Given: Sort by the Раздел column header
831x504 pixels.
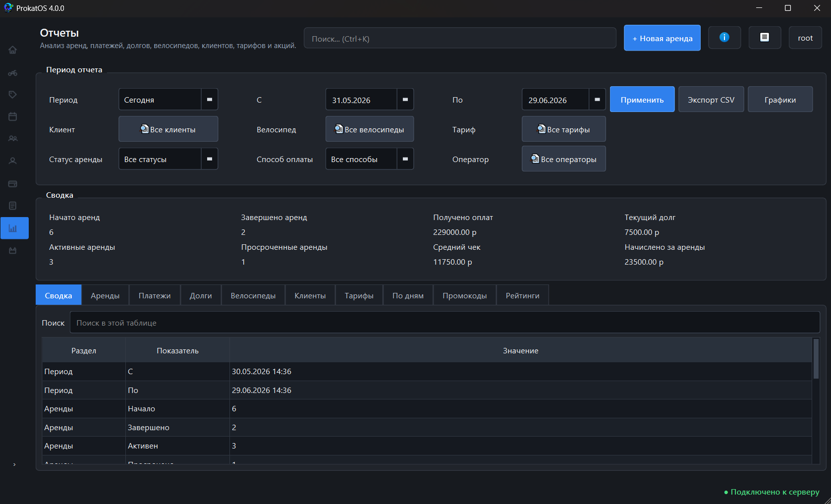Looking at the screenshot, I should tap(84, 350).
